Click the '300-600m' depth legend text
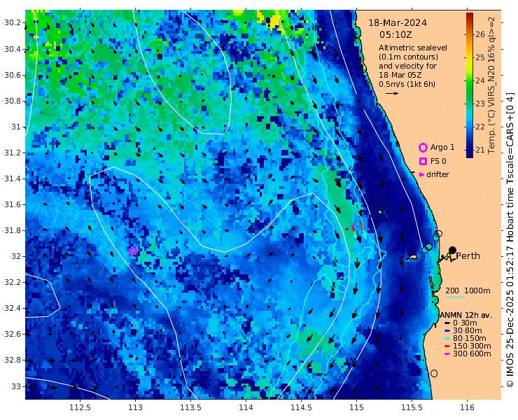Image resolution: width=518 pixels, height=420 pixels. click(472, 354)
